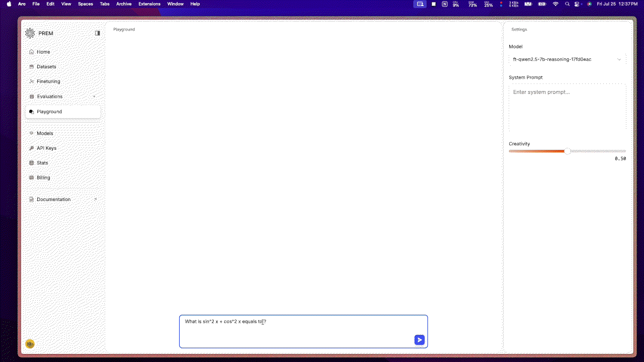The image size is (644, 362).
Task: Click the RAM usage indicator
Action: (472, 4)
